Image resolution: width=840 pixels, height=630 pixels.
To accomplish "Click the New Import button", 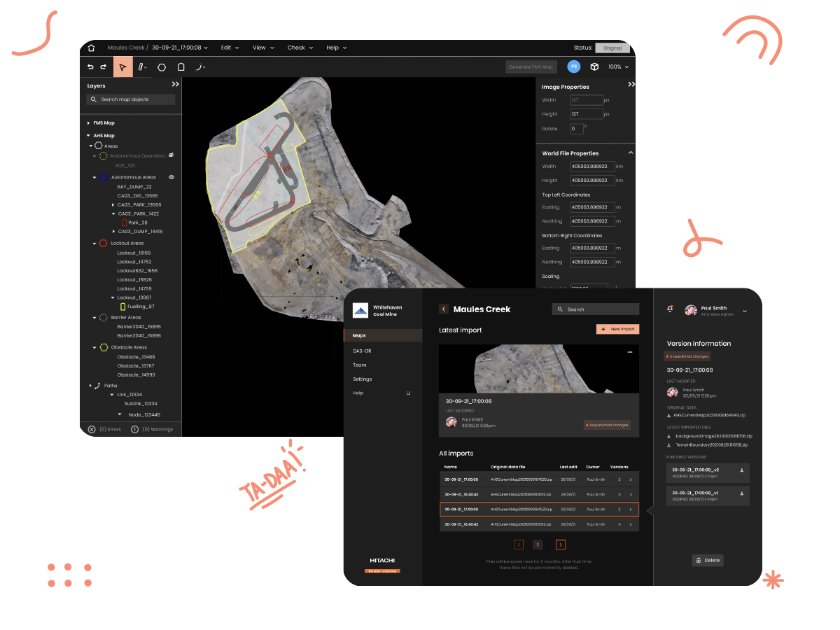I will (x=617, y=329).
